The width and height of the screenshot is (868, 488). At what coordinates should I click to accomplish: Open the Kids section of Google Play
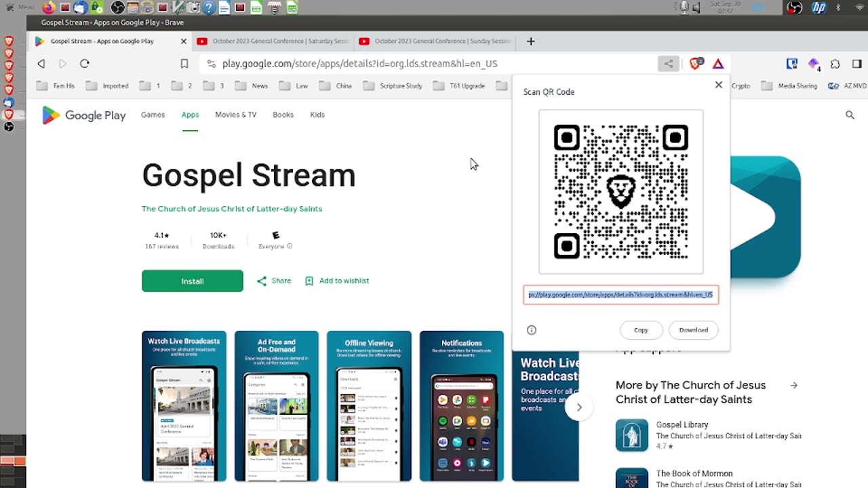(x=317, y=115)
